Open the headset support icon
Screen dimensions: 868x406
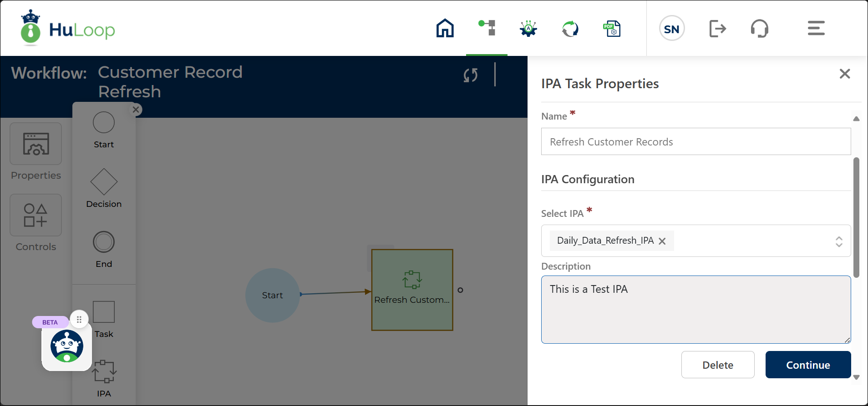[x=759, y=29]
